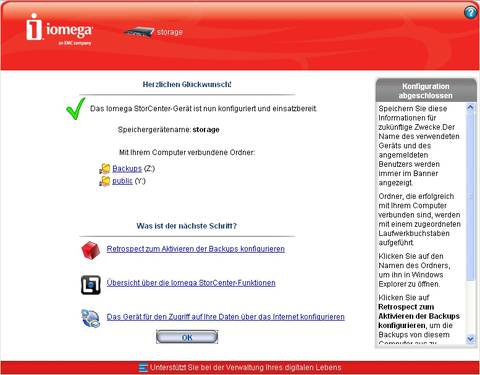The width and height of the screenshot is (480, 375).
Task: Click the Iomega logo
Action: (x=59, y=29)
